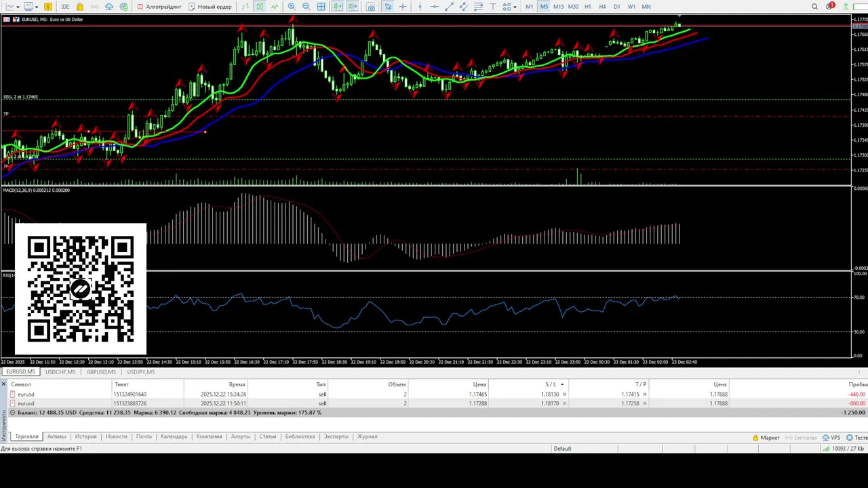Click the Прибыль profit column header
This screenshot has height=488, width=868.
(857, 384)
